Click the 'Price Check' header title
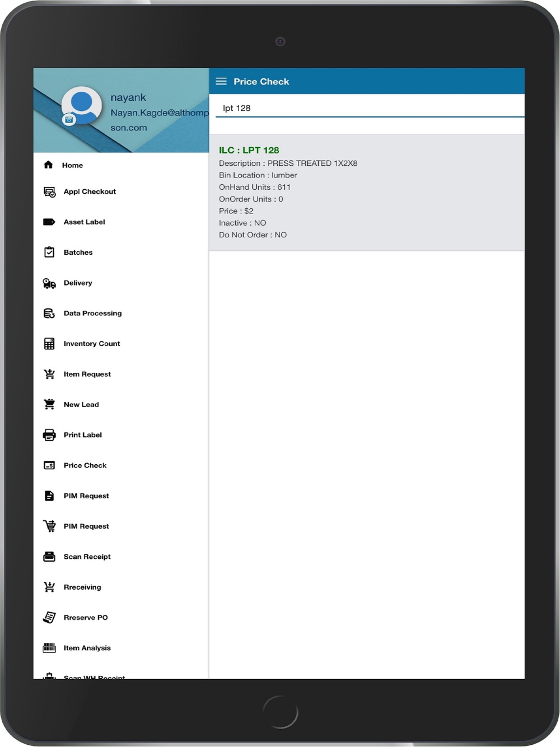The image size is (560, 747). pos(262,81)
